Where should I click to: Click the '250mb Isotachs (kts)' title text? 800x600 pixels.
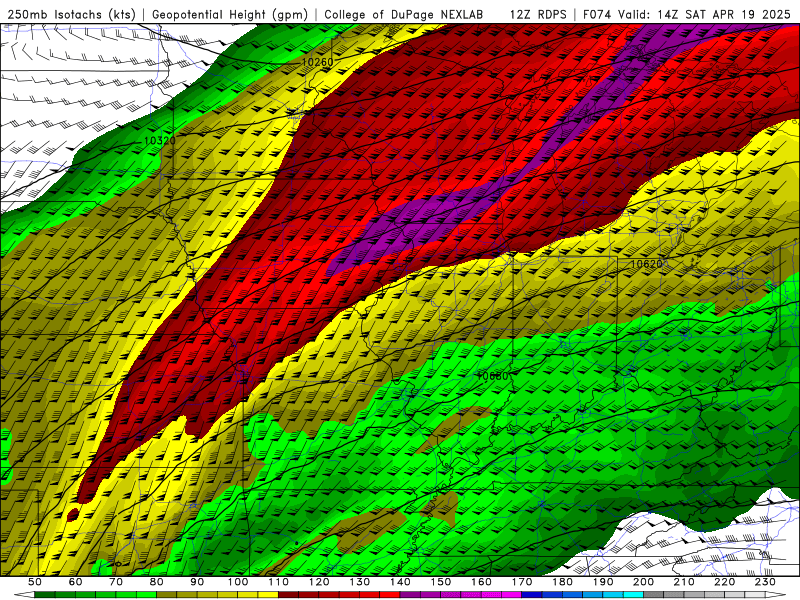pyautogui.click(x=71, y=14)
